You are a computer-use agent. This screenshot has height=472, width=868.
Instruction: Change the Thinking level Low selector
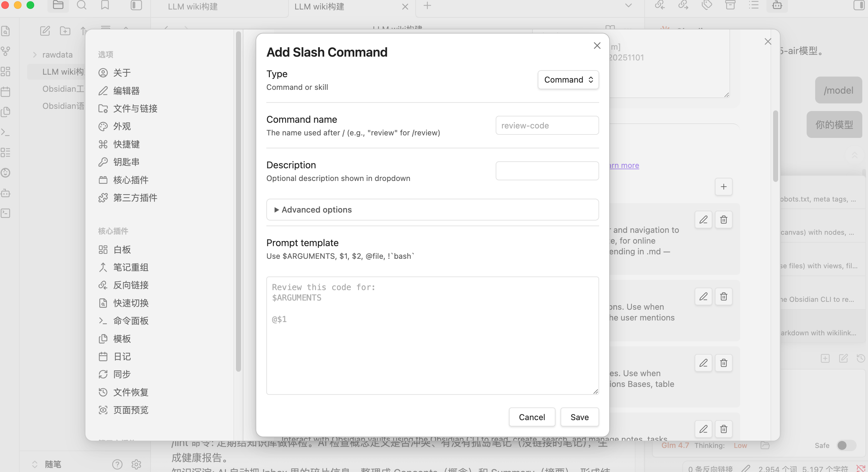coord(740,445)
